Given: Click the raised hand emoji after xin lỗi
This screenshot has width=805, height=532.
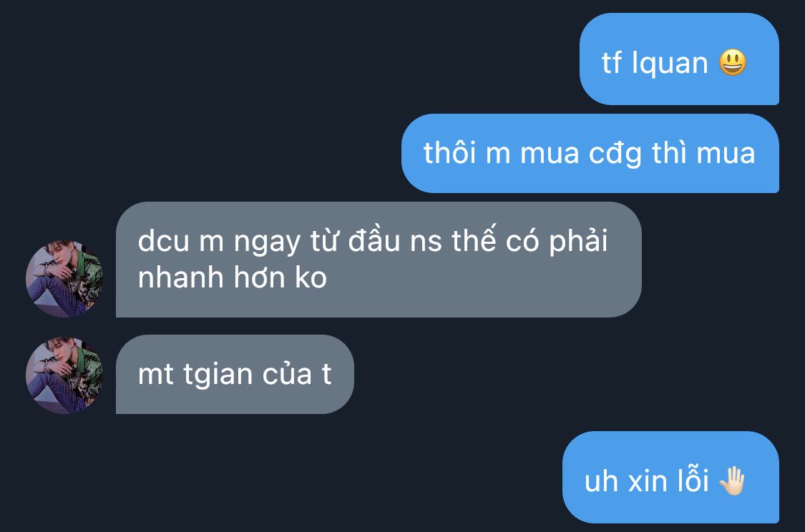Looking at the screenshot, I should pyautogui.click(x=732, y=481).
